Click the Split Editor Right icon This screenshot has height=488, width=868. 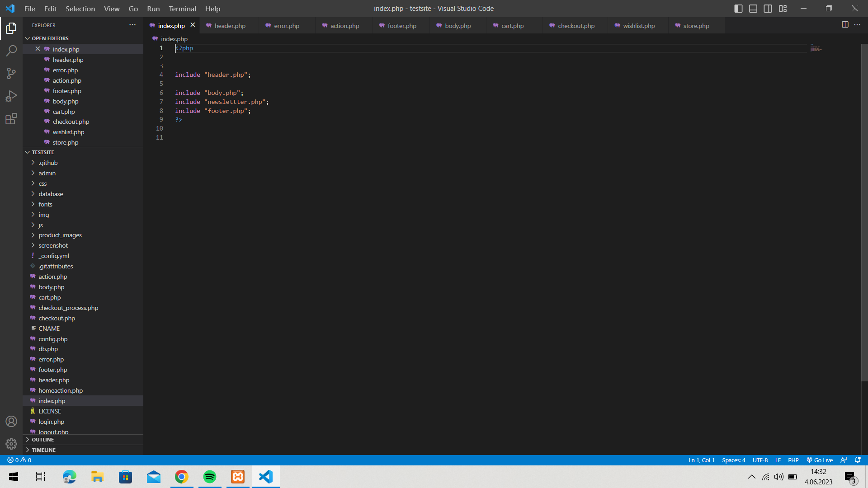click(x=845, y=25)
